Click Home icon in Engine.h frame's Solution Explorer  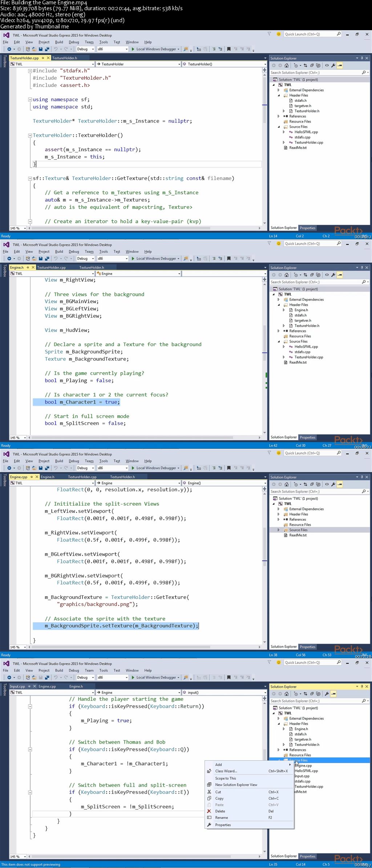(286, 275)
